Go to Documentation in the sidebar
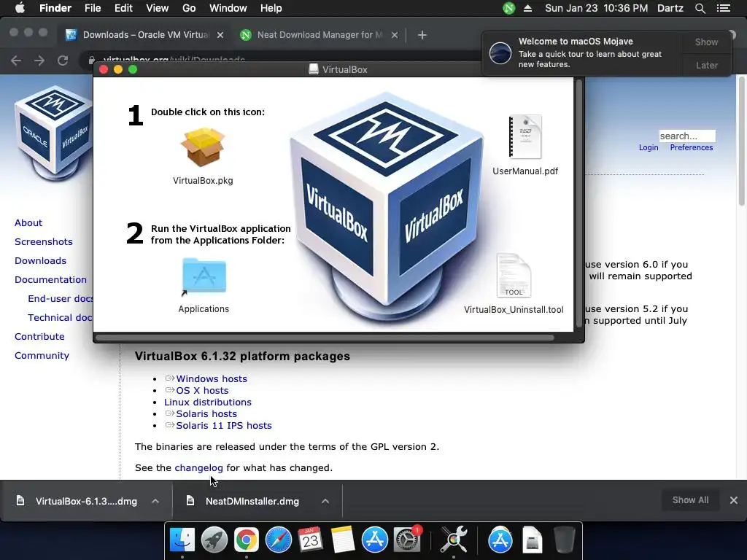 [x=50, y=279]
